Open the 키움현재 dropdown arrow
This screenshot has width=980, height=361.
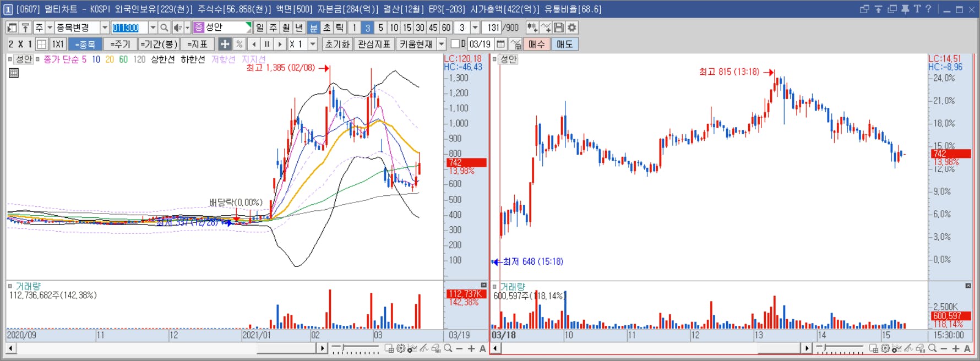pyautogui.click(x=442, y=44)
